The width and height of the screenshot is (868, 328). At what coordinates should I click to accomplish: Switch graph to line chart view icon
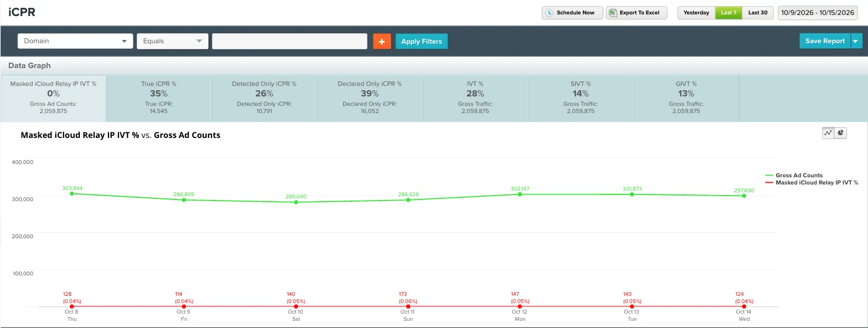tap(828, 133)
